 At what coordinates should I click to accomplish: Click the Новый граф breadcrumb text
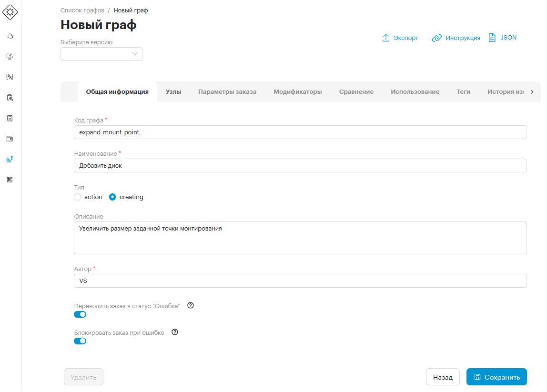[x=131, y=10]
